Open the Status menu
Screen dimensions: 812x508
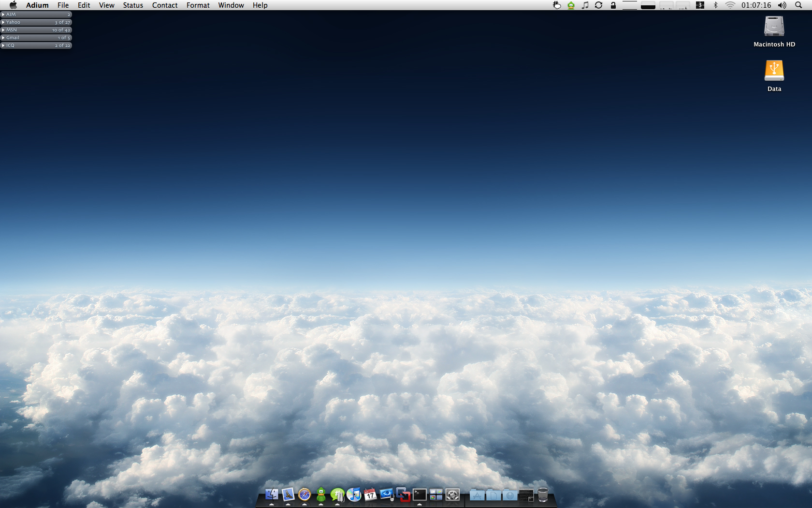coord(133,5)
